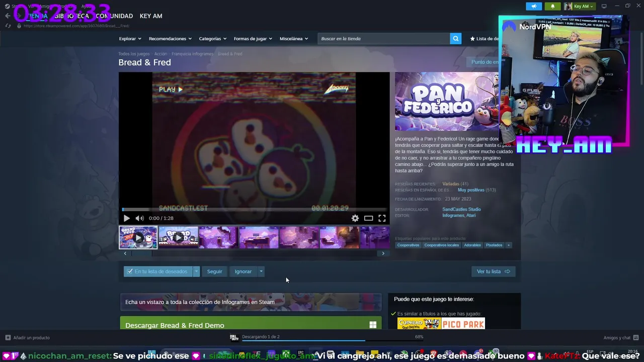Click Add a product plus icon

[x=8, y=338]
